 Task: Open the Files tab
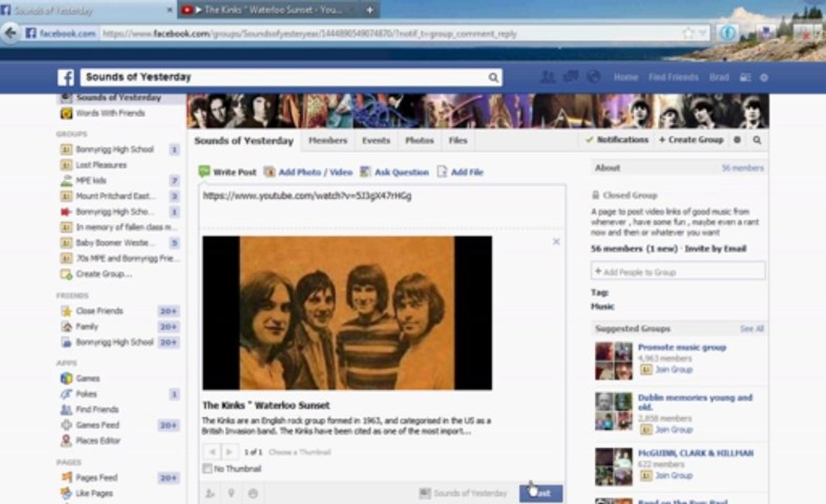coord(458,141)
